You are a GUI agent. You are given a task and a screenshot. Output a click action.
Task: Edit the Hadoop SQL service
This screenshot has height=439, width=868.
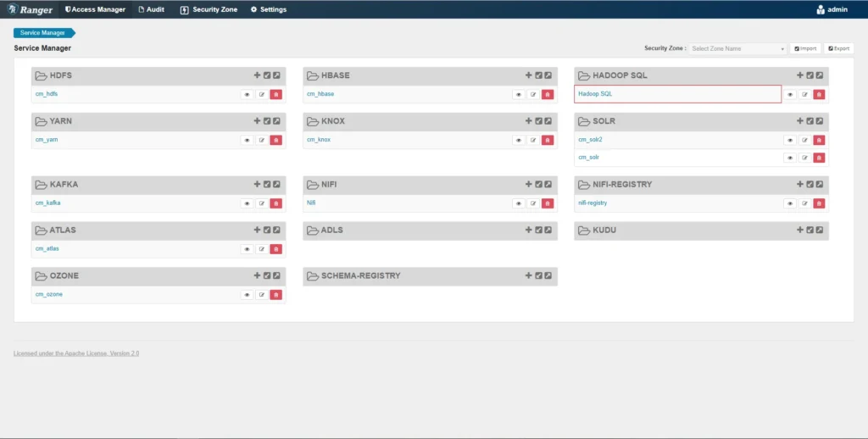(805, 95)
